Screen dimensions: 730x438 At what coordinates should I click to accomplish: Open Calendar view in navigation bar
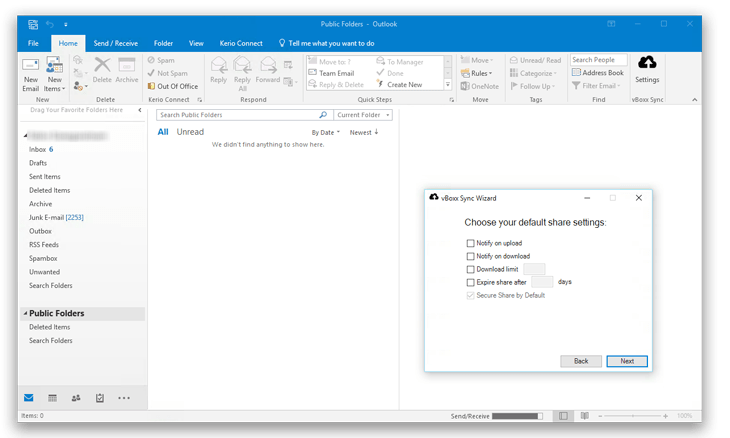tap(52, 398)
